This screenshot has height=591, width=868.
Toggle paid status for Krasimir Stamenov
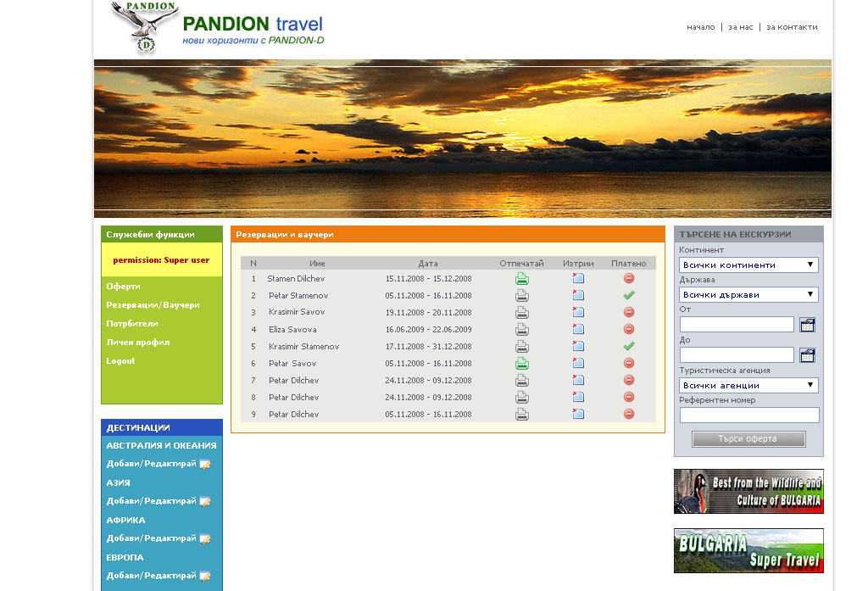tap(628, 347)
